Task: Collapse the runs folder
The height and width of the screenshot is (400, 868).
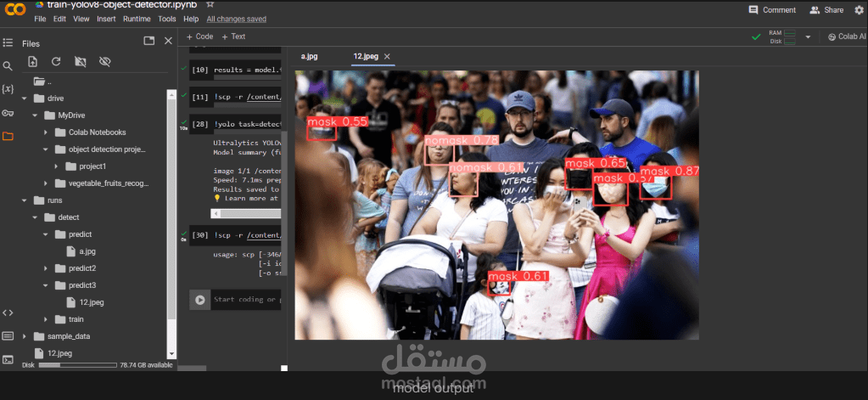Action: tap(25, 200)
